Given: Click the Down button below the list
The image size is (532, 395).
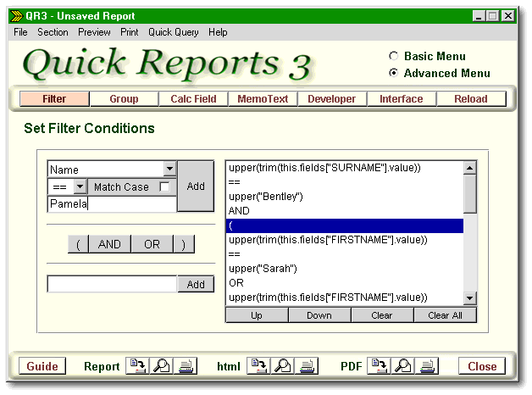Looking at the screenshot, I should [319, 315].
